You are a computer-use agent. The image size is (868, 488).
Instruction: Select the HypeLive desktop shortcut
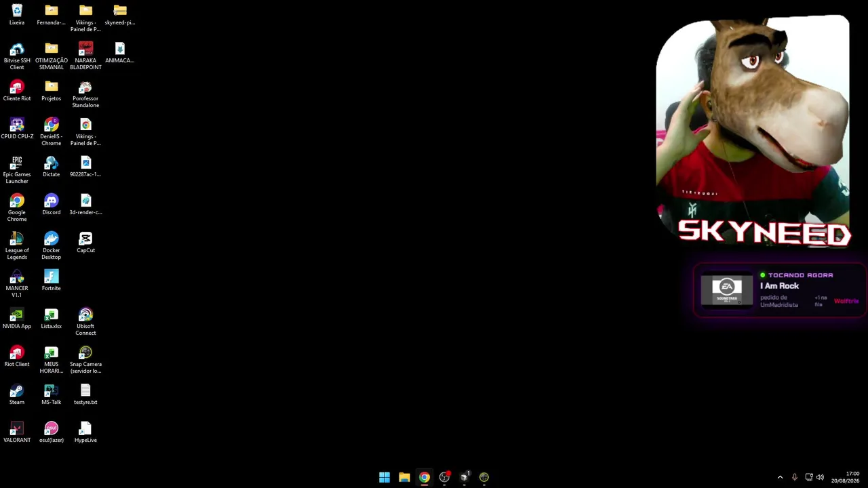coord(85,433)
